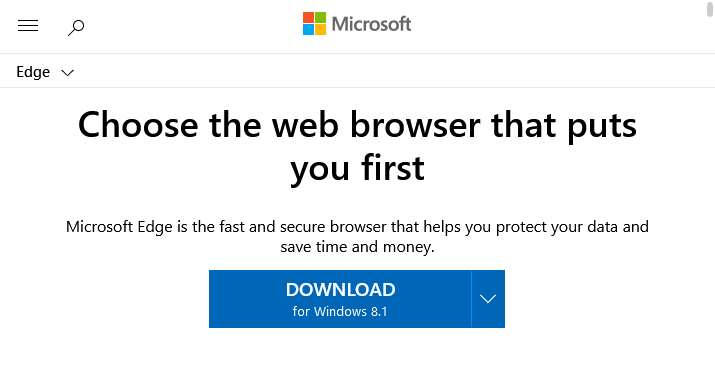The height and width of the screenshot is (388, 715).
Task: Click the green square in Microsoft logo
Action: coord(320,17)
